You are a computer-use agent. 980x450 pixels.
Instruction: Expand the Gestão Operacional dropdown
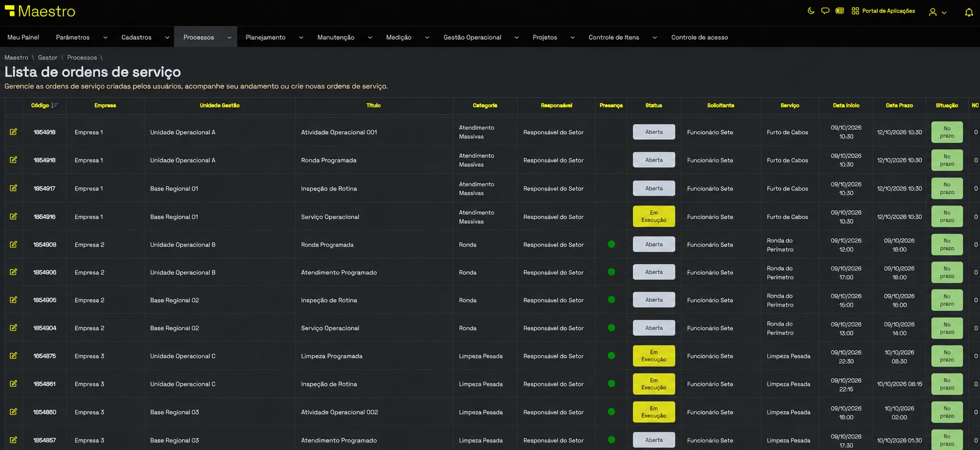[516, 38]
